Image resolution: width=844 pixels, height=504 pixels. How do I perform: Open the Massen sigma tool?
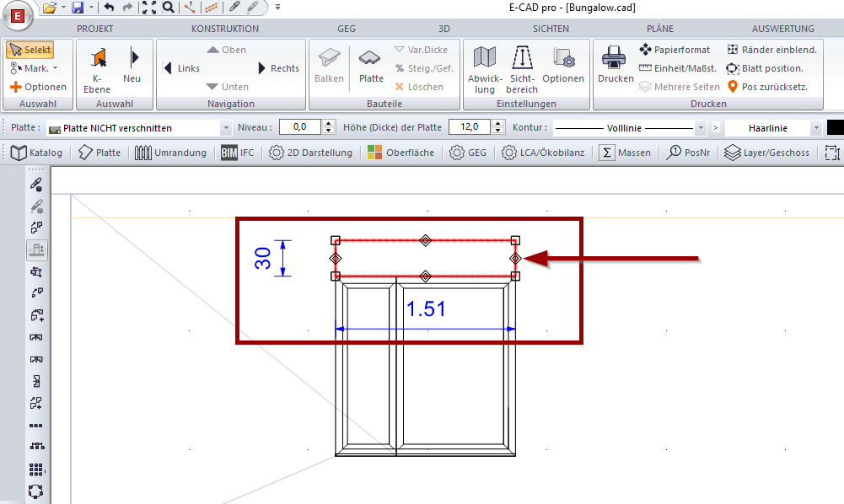click(626, 153)
